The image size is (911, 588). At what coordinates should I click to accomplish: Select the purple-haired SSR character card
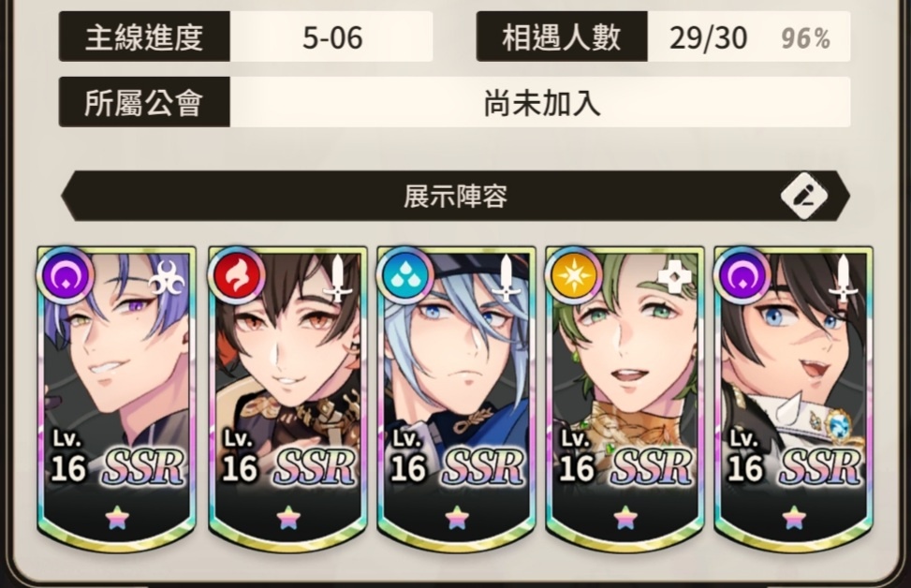click(116, 398)
